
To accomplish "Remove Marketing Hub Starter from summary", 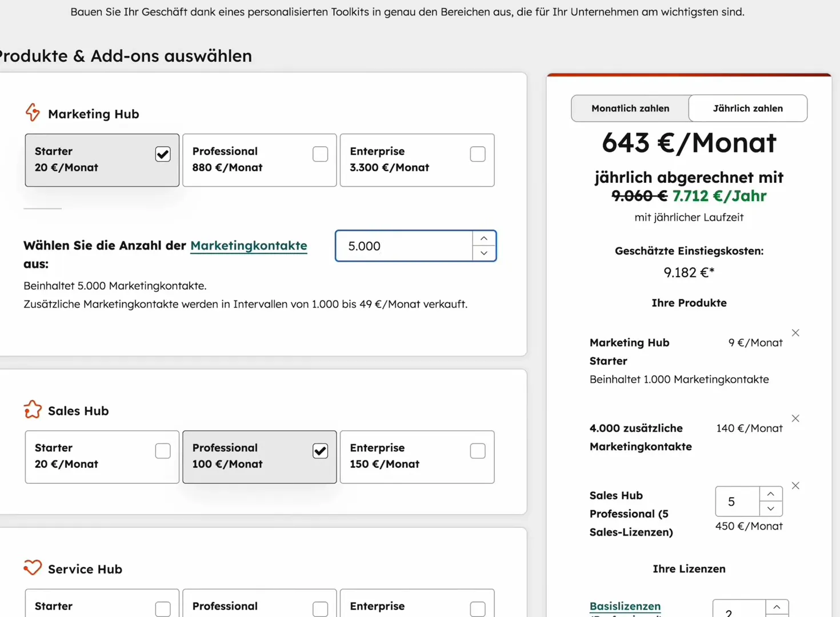I will click(x=795, y=332).
